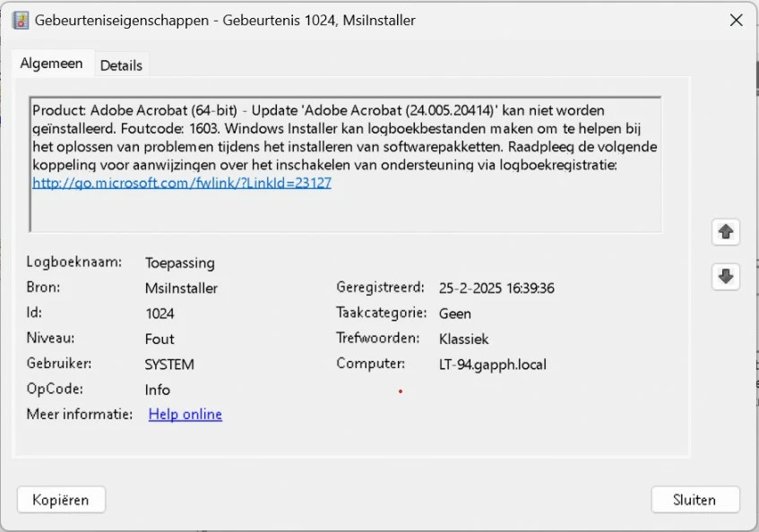Select the computer name LT-94.gapph.local
This screenshot has width=759, height=532.
492,365
